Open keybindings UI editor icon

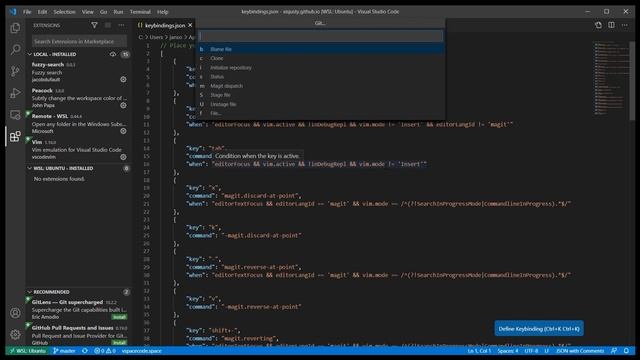pos(598,25)
